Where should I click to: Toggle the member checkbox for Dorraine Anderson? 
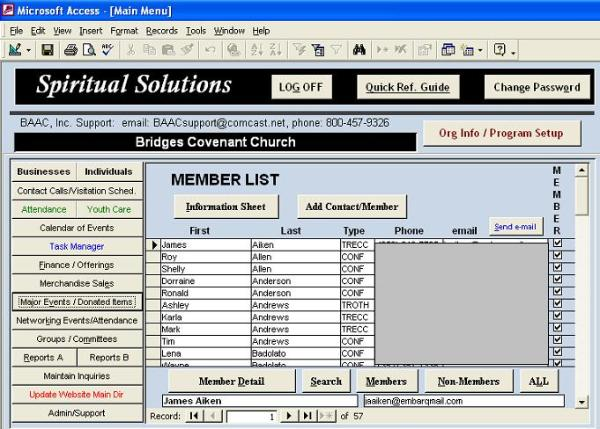coord(558,279)
